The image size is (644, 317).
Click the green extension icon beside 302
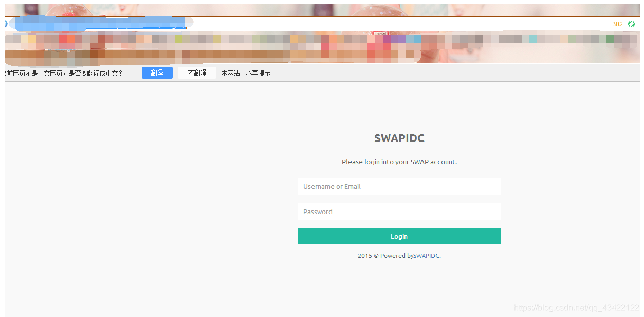point(631,24)
